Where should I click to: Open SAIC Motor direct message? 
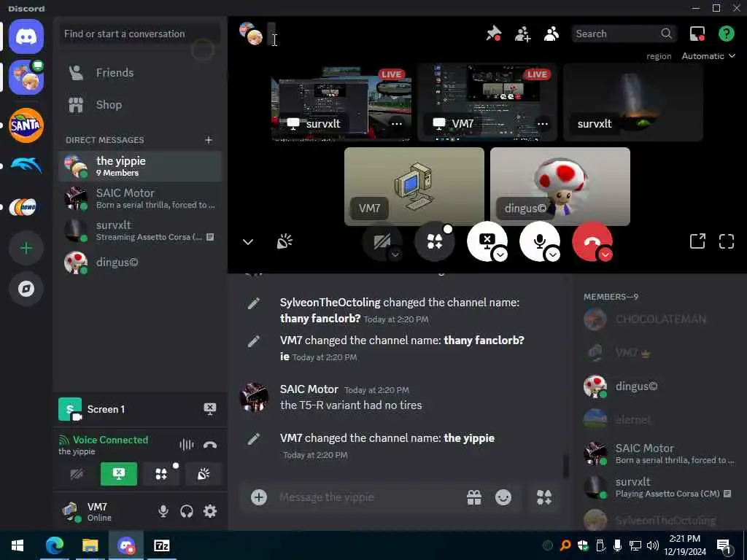(139, 198)
